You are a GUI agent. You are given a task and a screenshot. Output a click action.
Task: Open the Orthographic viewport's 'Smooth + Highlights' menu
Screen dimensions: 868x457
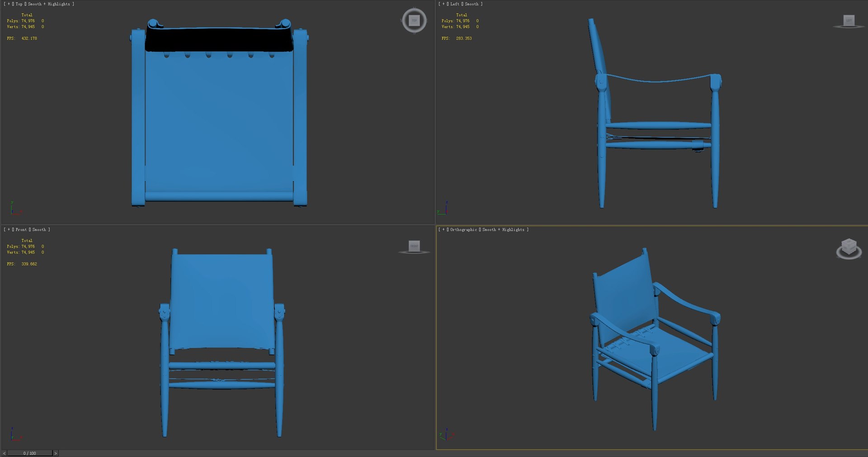tap(503, 230)
